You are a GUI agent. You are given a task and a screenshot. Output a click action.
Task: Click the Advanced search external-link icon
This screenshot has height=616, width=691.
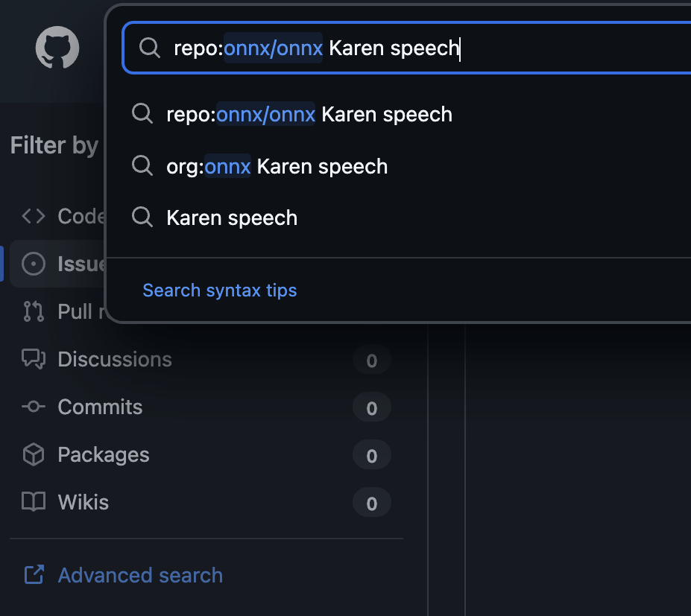pyautogui.click(x=34, y=575)
